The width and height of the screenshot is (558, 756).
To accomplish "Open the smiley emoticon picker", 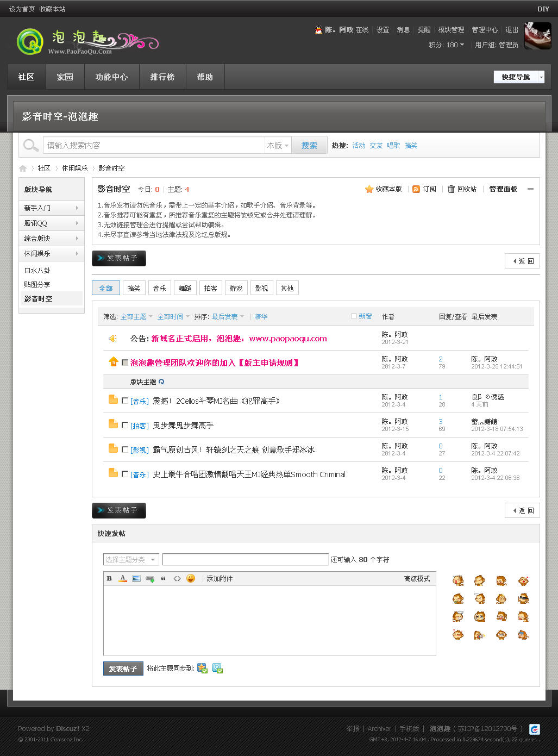I will (x=191, y=578).
